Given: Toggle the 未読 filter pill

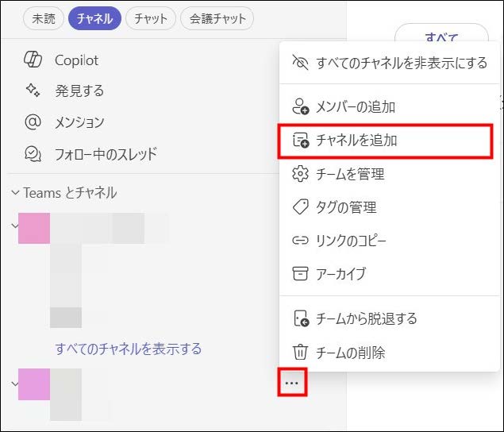Looking at the screenshot, I should pyautogui.click(x=44, y=18).
